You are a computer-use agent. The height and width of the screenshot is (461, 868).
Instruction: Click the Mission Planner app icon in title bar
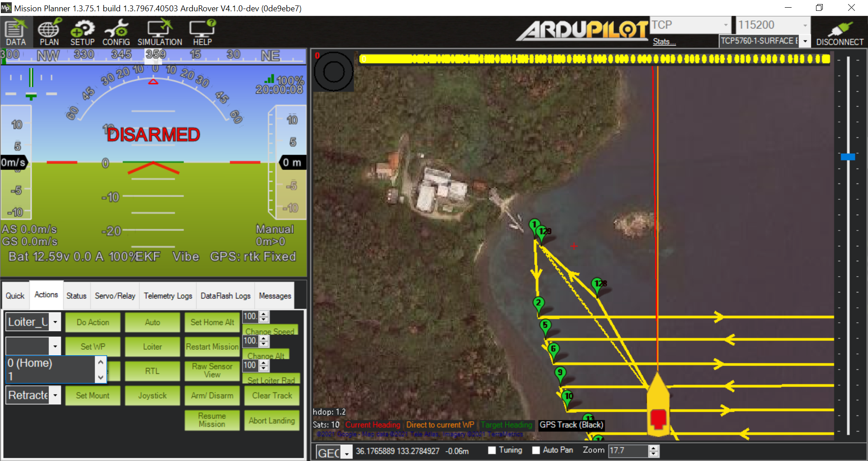click(x=6, y=8)
